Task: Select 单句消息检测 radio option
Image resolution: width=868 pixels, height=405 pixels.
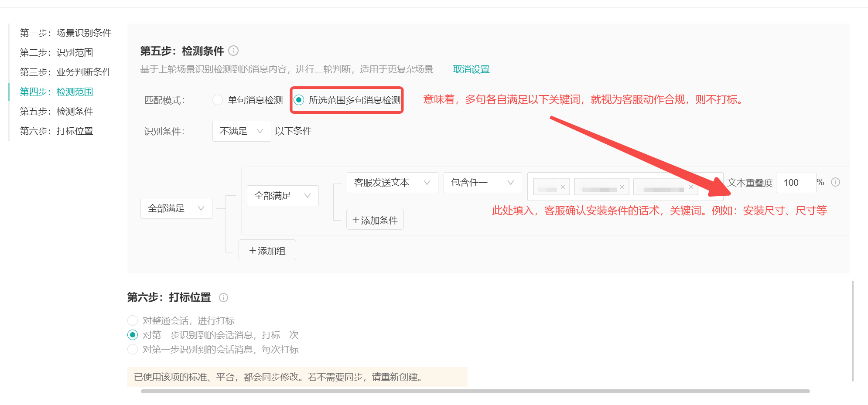Action: pyautogui.click(x=217, y=100)
